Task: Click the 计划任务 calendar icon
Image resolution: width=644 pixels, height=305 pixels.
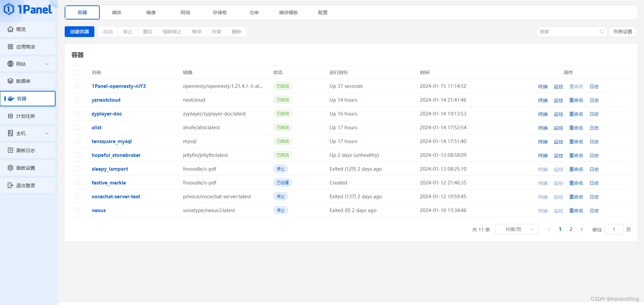Action: [x=10, y=116]
